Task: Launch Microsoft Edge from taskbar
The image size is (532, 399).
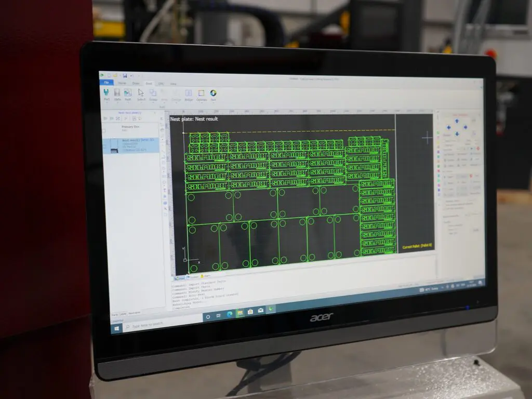Action: [229, 314]
